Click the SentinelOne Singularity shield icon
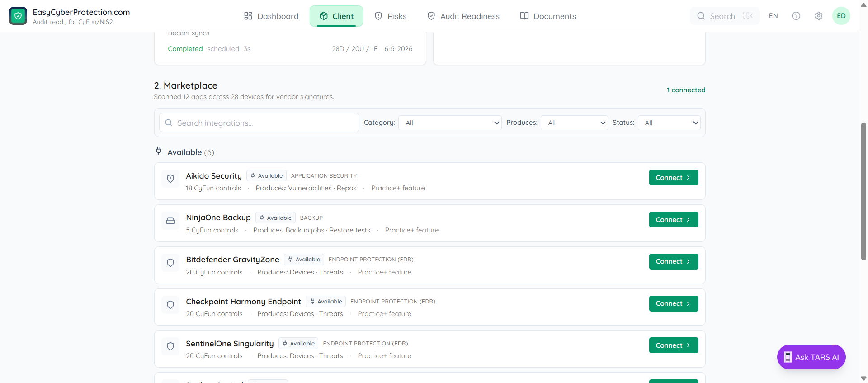This screenshot has height=383, width=868. (x=170, y=346)
